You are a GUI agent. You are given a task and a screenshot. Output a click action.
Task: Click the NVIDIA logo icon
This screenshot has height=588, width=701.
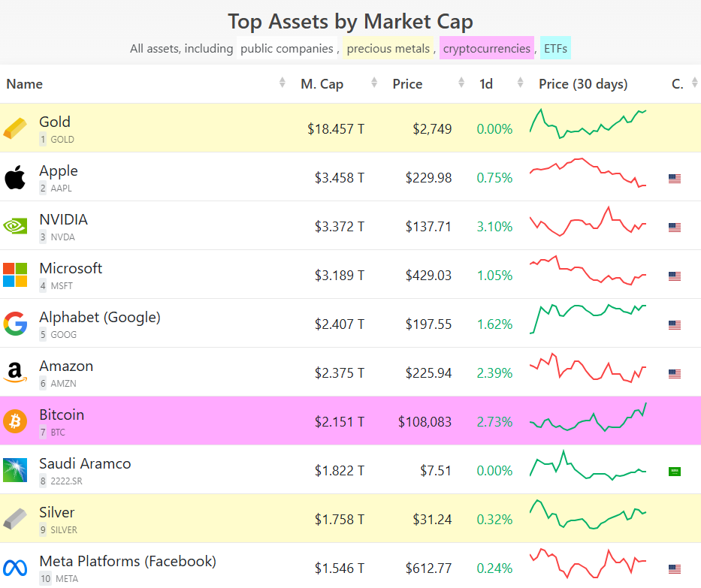(15, 226)
